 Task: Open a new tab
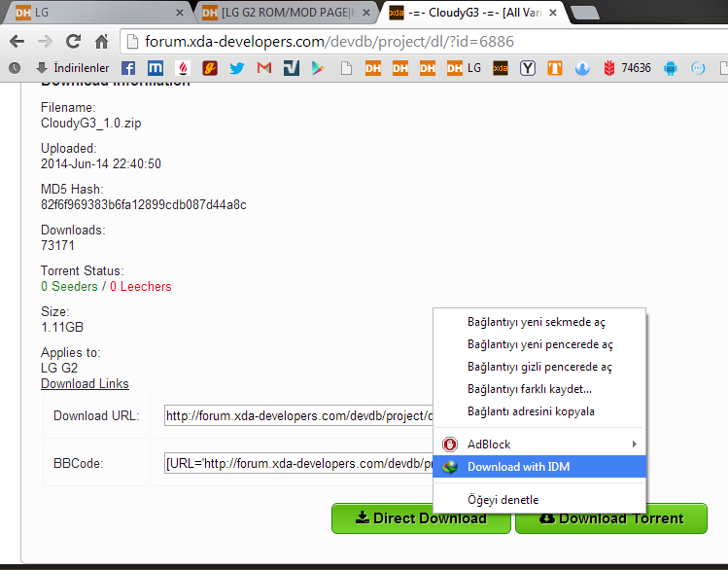click(585, 13)
